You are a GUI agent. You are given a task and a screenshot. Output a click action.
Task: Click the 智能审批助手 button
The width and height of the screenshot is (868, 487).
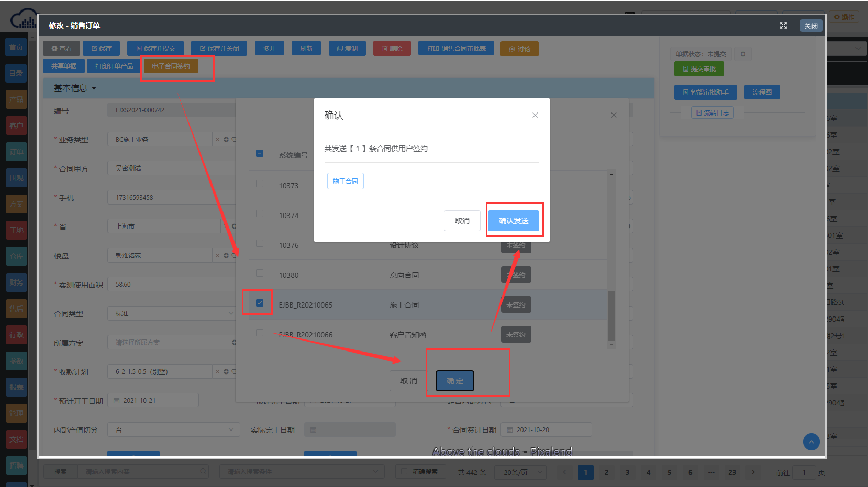(705, 93)
